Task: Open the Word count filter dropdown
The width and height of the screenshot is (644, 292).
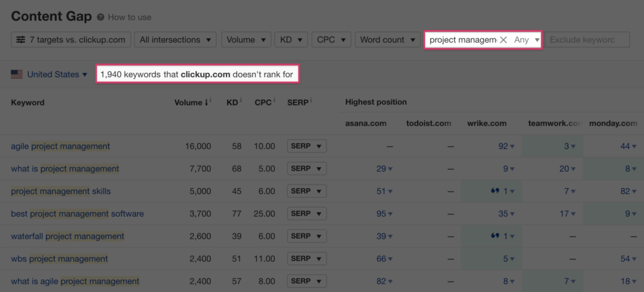Action: pyautogui.click(x=387, y=40)
